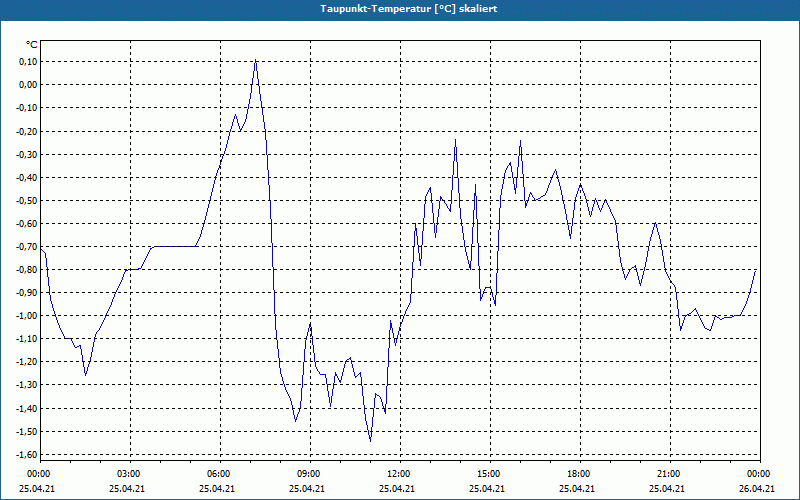Click the 18:00 time label
This screenshot has height=500, width=800.
point(580,474)
